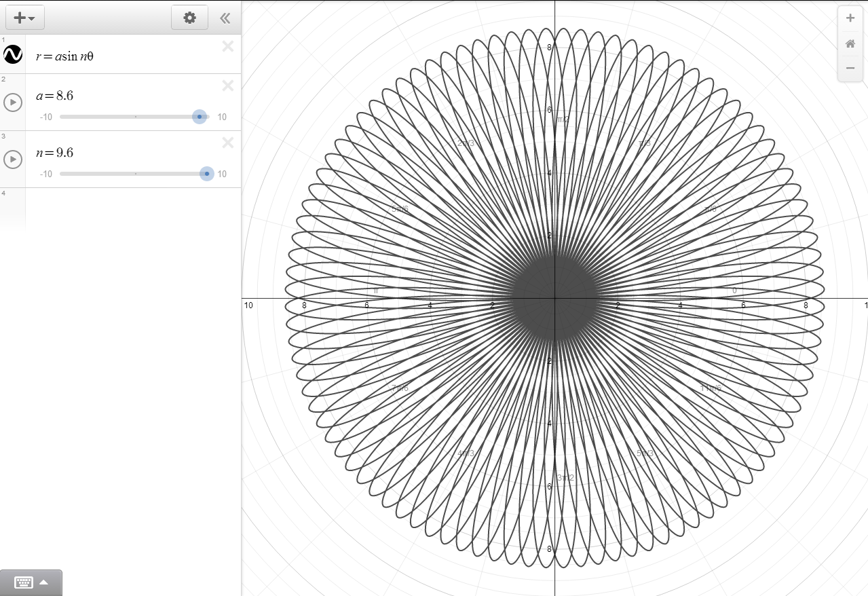Reset graph to default home view
Viewport: 868px width, 596px height.
[850, 43]
